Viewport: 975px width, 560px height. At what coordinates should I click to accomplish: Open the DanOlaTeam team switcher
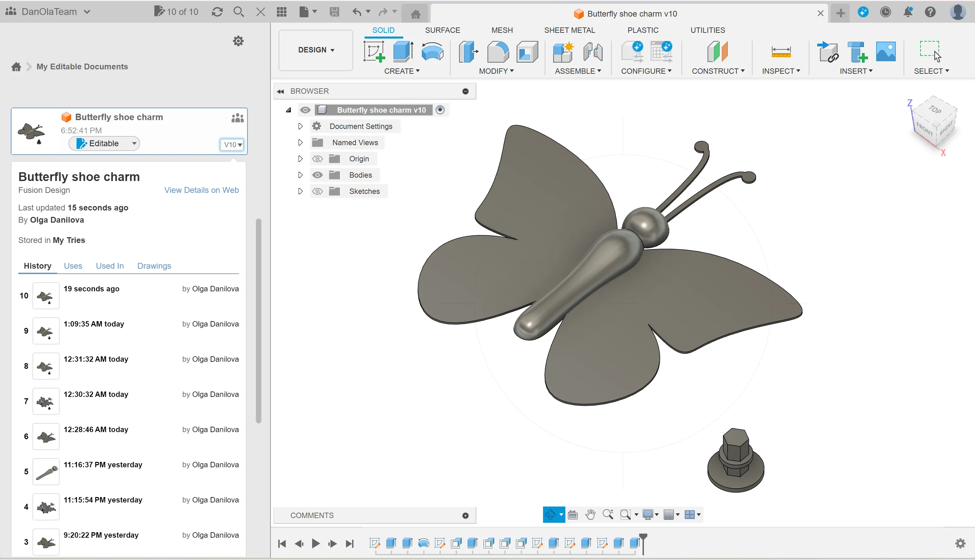(x=48, y=12)
